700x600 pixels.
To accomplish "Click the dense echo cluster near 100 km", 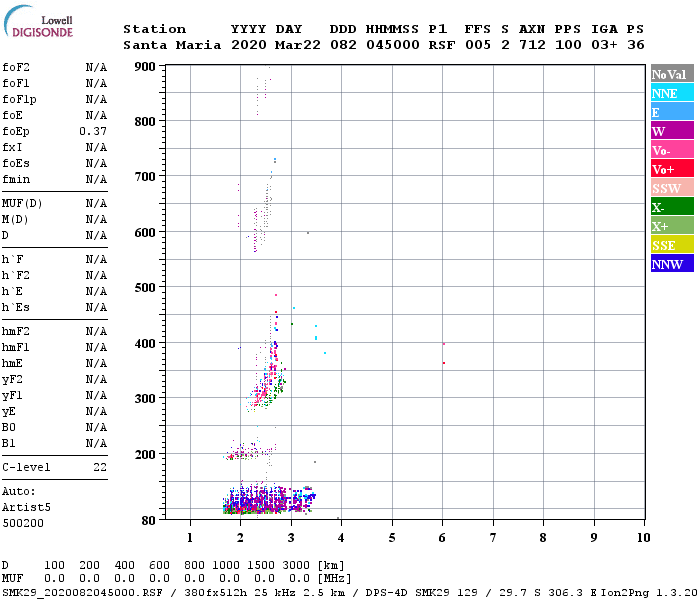I will tap(268, 500).
